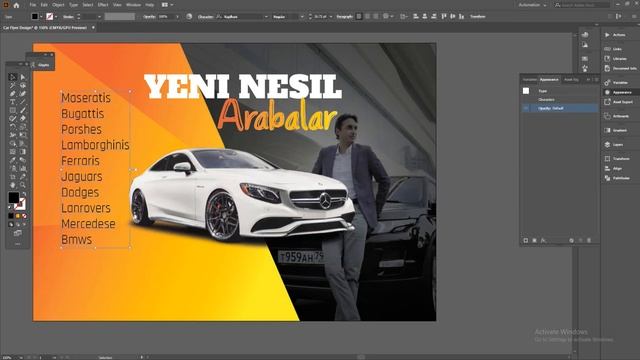Switch to Color fill mode below swatches
Screen dimensions: 640x360
(11, 216)
